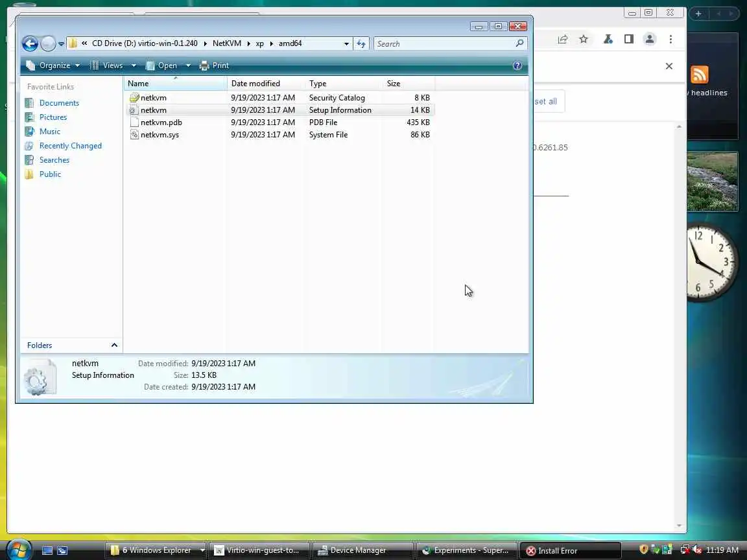Screen dimensions: 747x560
Task: Click the Explorer forward arrow button
Action: pyautogui.click(x=47, y=44)
